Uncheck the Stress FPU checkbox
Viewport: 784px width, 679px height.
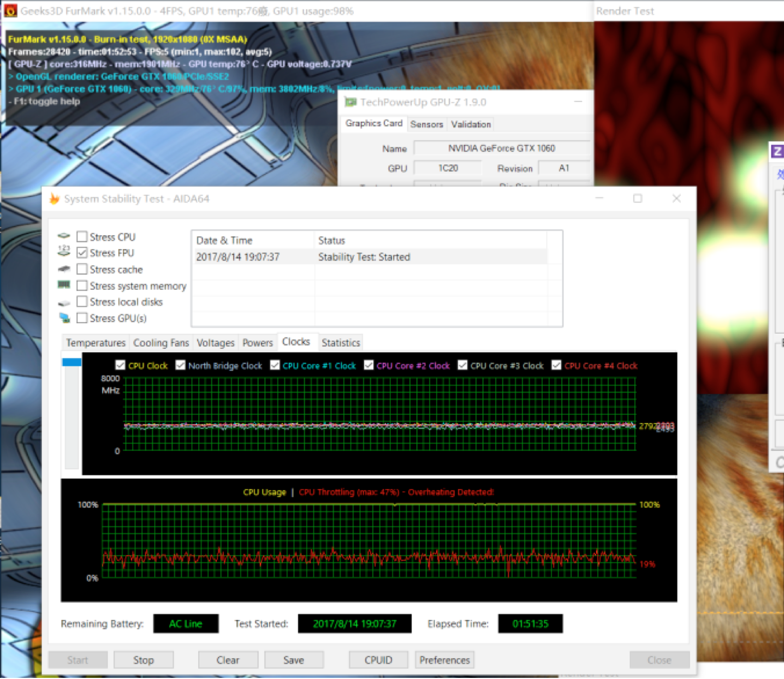pos(82,253)
